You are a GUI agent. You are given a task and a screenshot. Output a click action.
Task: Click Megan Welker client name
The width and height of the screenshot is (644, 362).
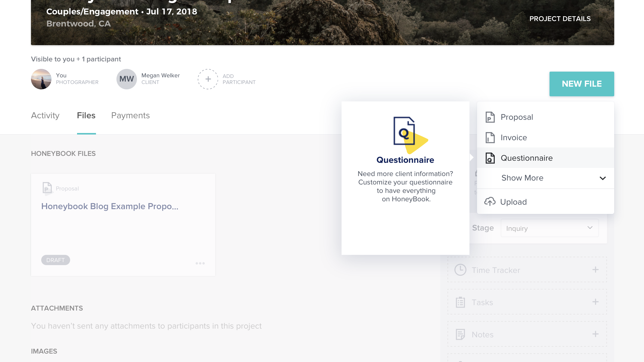point(160,76)
